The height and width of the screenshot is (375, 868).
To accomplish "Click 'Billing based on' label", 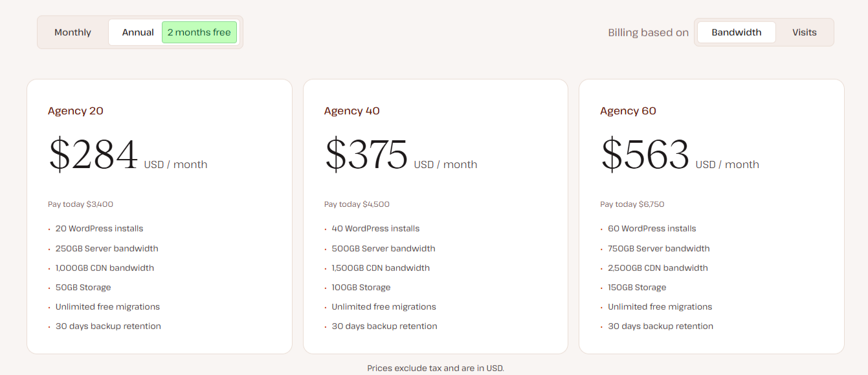I will [648, 33].
